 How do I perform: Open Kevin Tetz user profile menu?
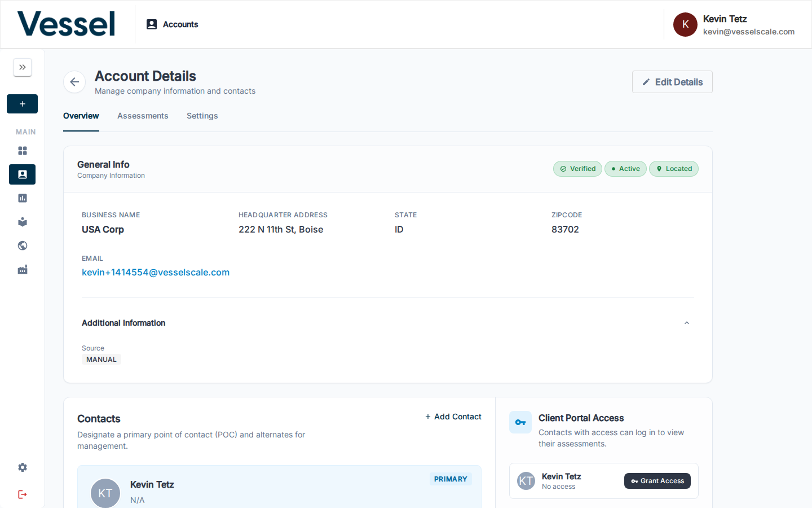(734, 25)
